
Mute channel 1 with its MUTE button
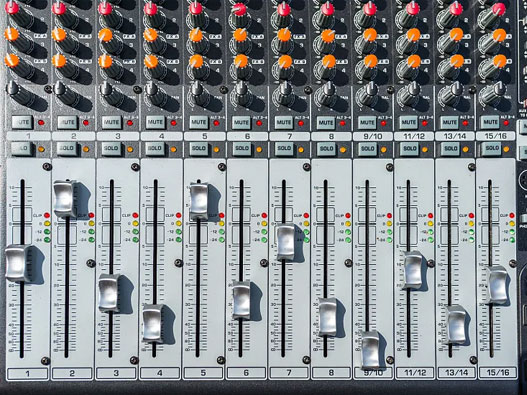[23, 122]
